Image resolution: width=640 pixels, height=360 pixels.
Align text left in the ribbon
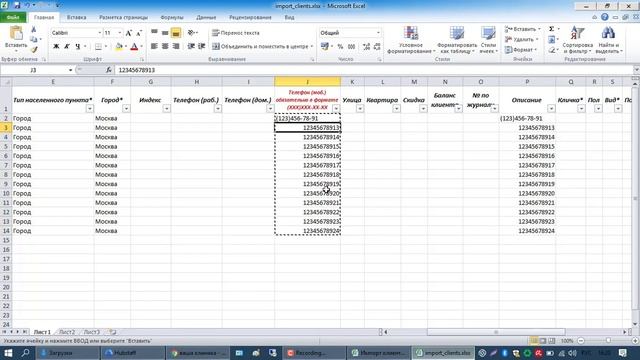tap(154, 47)
